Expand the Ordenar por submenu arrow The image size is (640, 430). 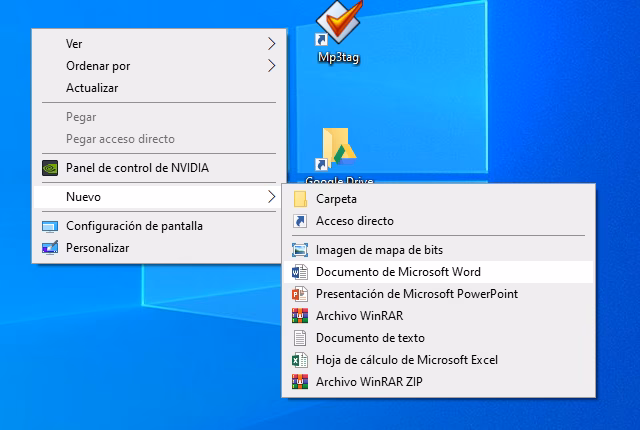click(x=271, y=66)
